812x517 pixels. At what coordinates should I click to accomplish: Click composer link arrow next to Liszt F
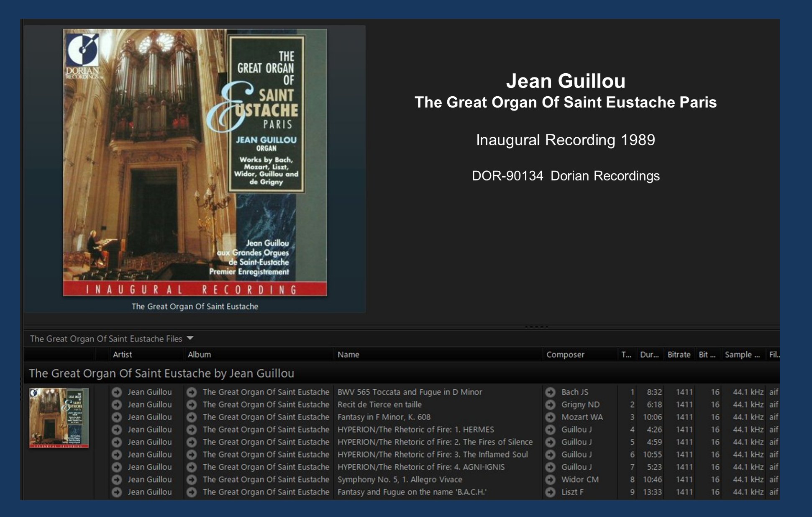tap(550, 492)
